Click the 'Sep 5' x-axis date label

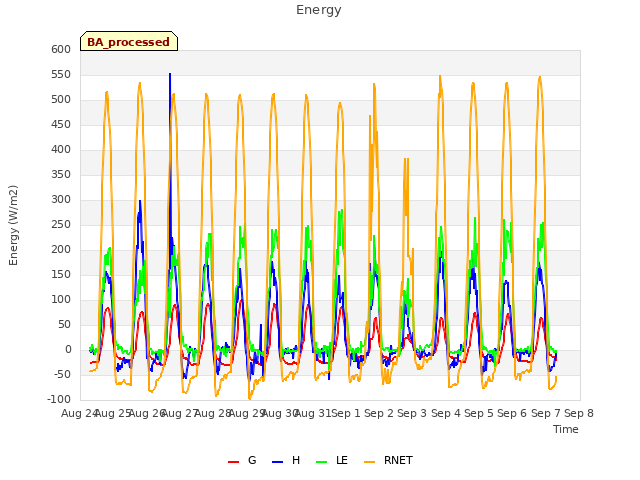pos(479,413)
